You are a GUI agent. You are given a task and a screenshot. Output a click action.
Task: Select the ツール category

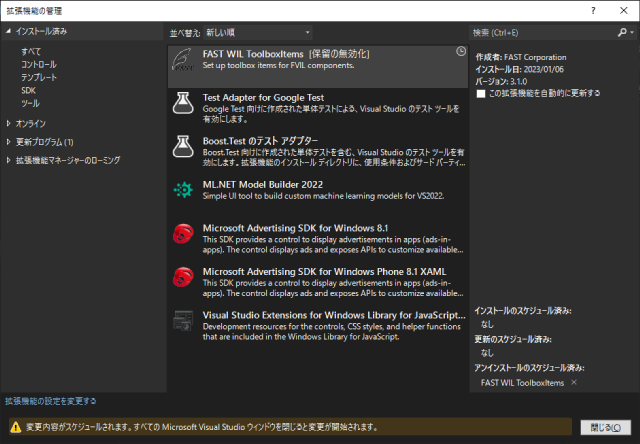[x=30, y=103]
